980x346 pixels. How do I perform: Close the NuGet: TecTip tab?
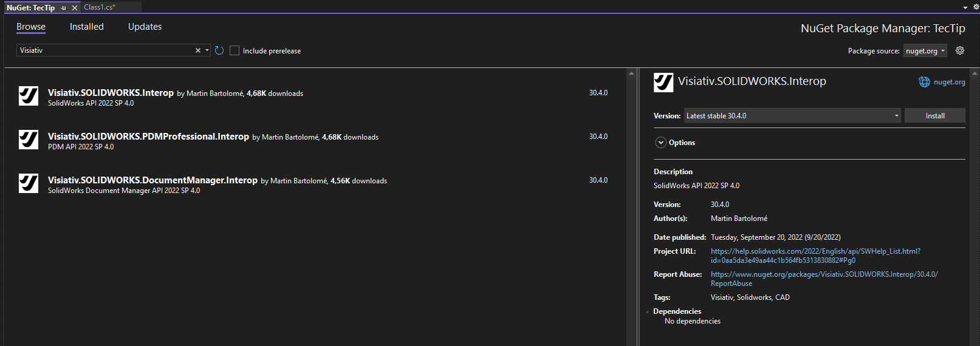coord(75,8)
